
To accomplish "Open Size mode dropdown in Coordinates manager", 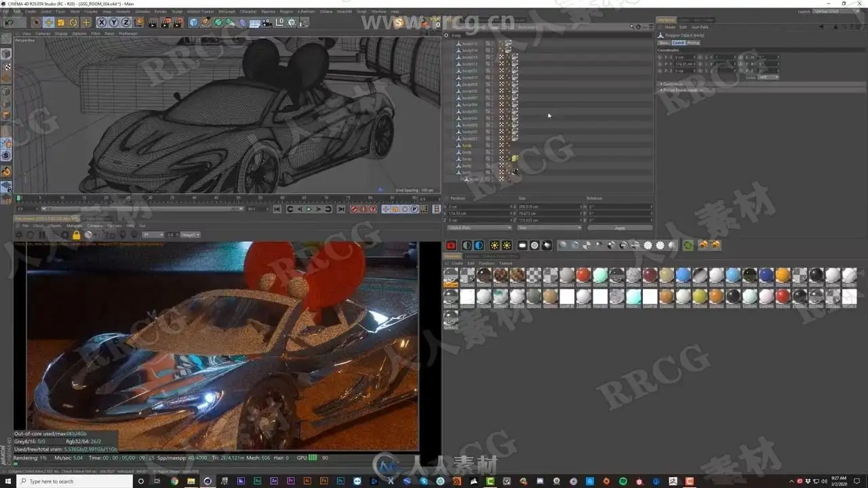I will pos(549,228).
